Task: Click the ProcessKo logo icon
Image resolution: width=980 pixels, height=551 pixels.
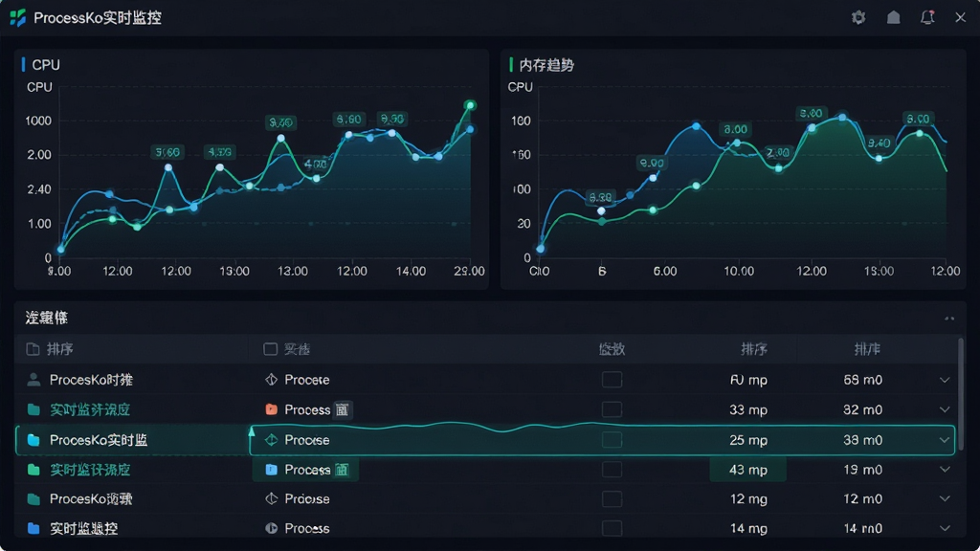Action: tap(18, 17)
